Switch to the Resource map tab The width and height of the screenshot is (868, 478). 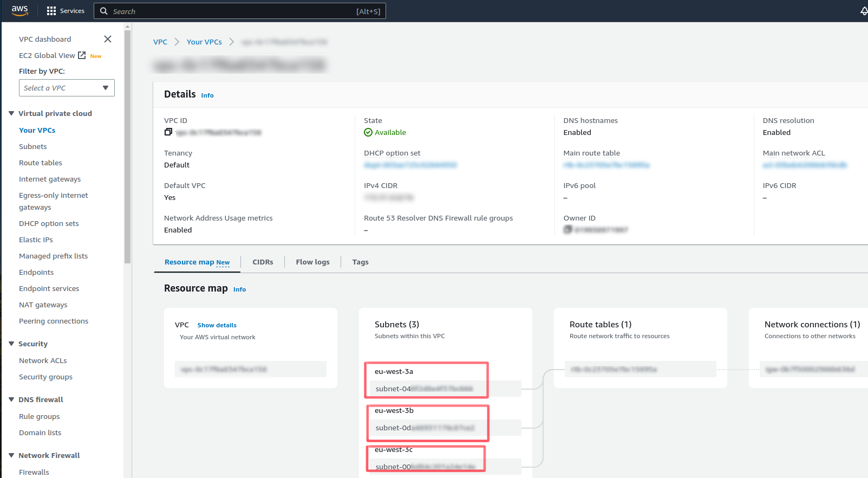[197, 262]
